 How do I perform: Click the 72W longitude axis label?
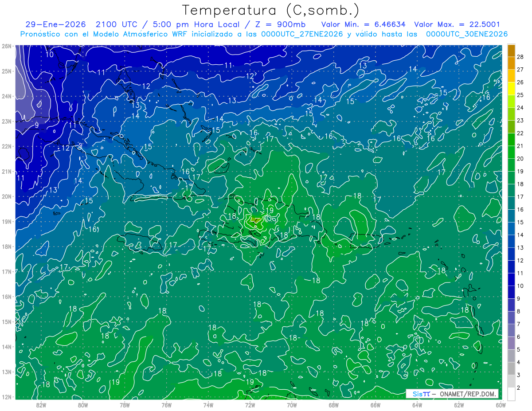[250, 405]
